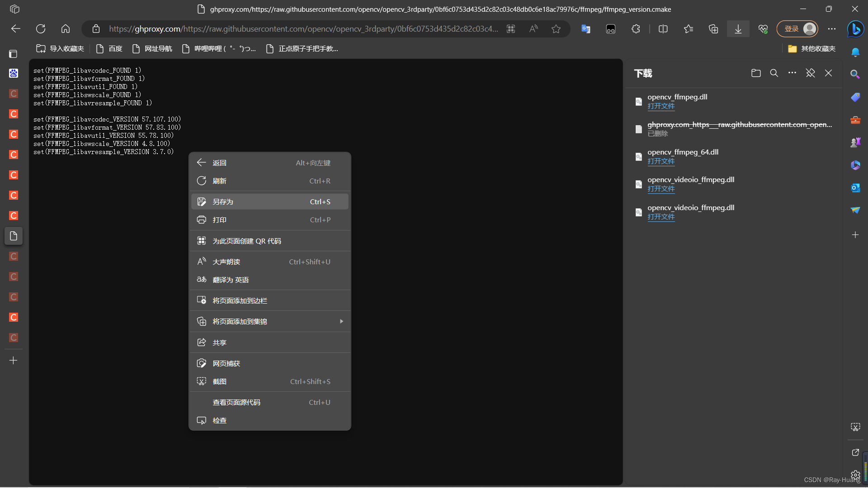Open the favorites list icon

tap(689, 29)
